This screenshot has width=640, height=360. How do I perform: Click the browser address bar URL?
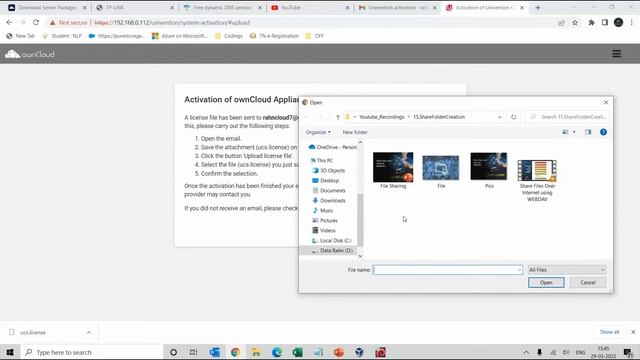click(172, 23)
